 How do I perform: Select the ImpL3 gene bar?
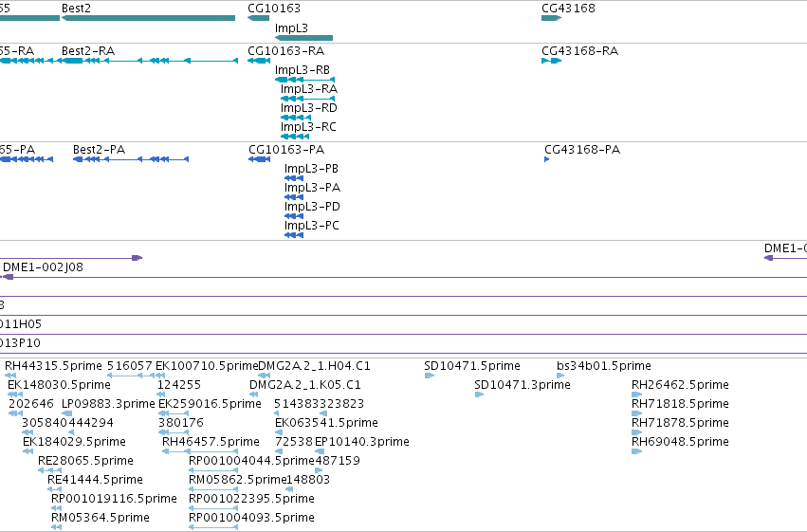(x=303, y=38)
